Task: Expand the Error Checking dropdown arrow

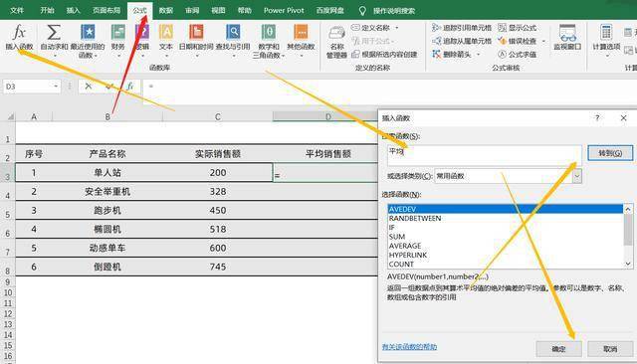Action: 543,41
